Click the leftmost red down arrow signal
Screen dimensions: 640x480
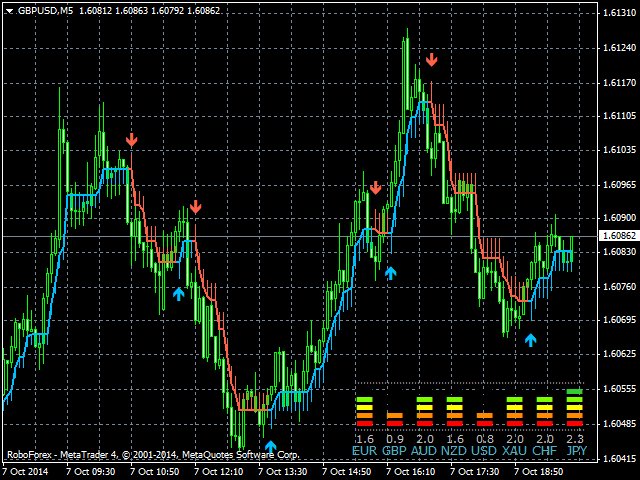point(131,139)
